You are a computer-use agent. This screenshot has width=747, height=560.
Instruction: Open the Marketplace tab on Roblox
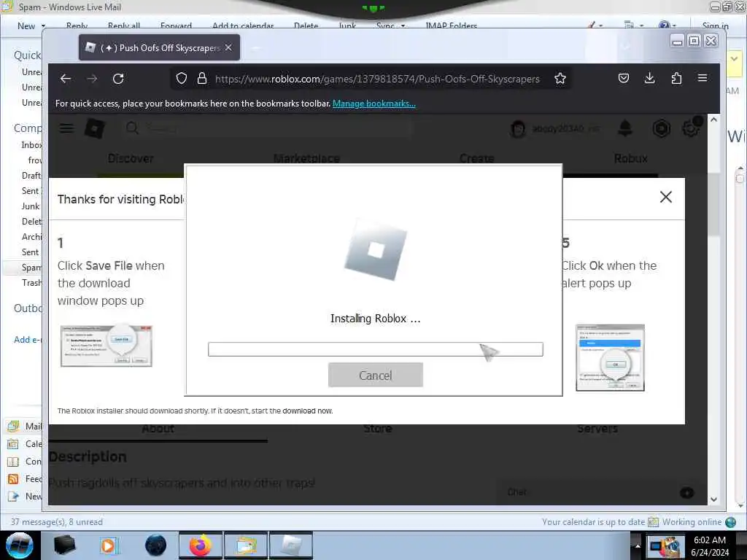tap(307, 158)
